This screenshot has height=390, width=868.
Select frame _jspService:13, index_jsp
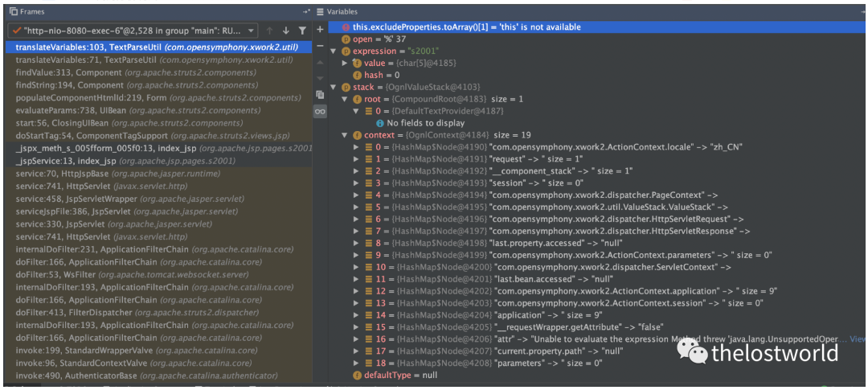(159, 161)
